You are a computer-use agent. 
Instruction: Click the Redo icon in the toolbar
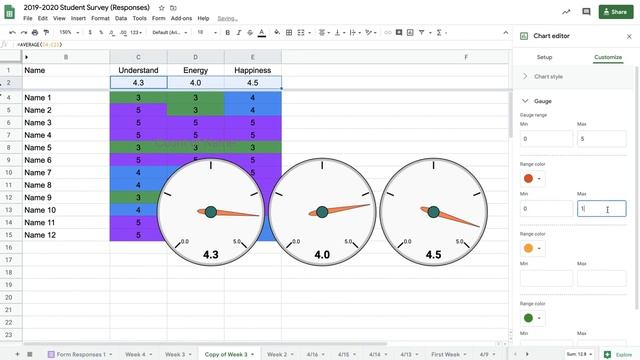pyautogui.click(x=24, y=32)
